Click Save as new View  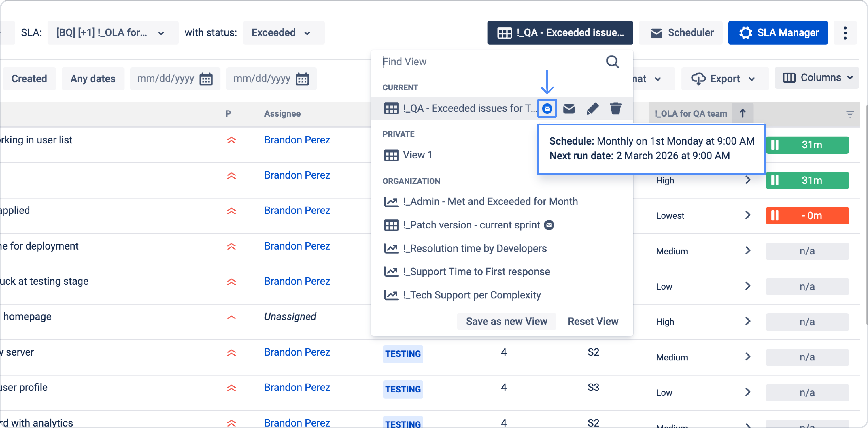click(506, 321)
